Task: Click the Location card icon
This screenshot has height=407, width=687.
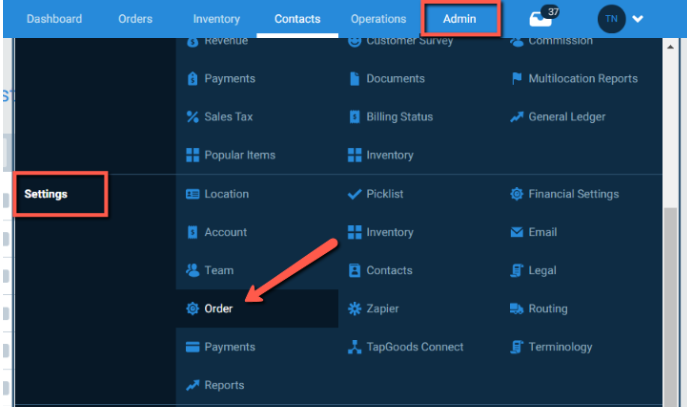Action: (192, 194)
